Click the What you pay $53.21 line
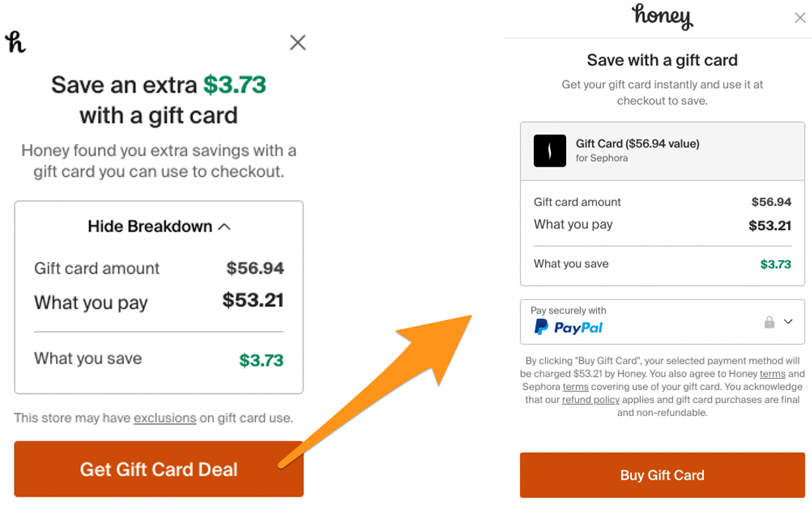Viewport: 812px width, 506px height. 662,225
